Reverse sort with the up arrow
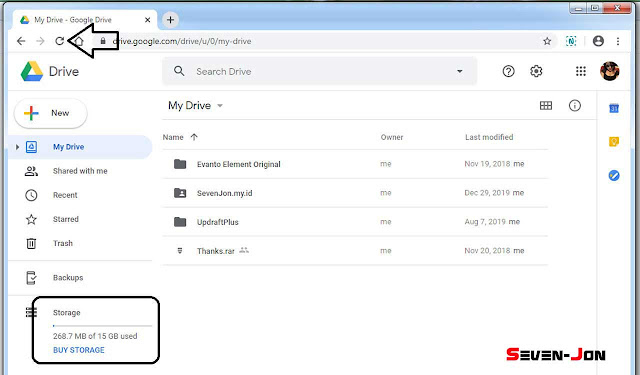Viewport: 640px width, 375px height. pyautogui.click(x=194, y=137)
